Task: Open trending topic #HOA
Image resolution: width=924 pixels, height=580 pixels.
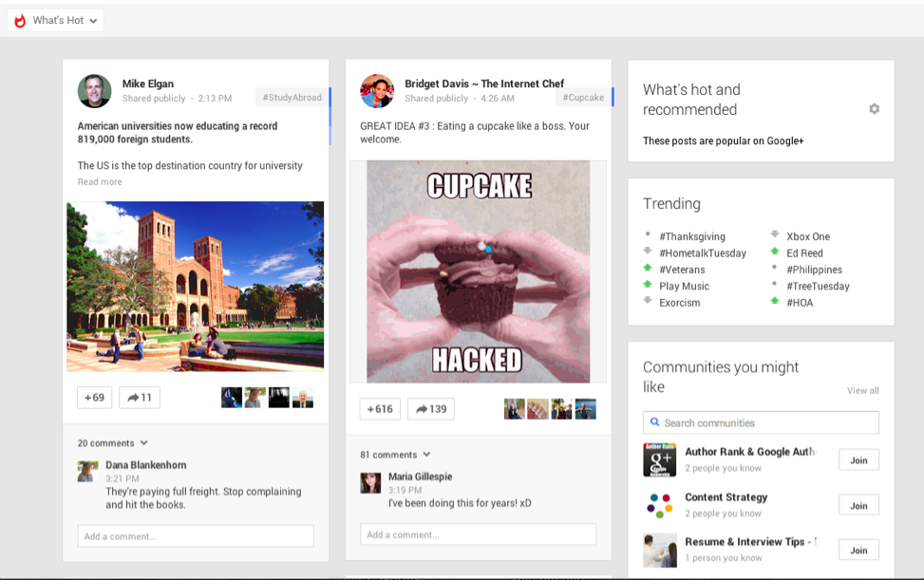Action: [x=800, y=303]
